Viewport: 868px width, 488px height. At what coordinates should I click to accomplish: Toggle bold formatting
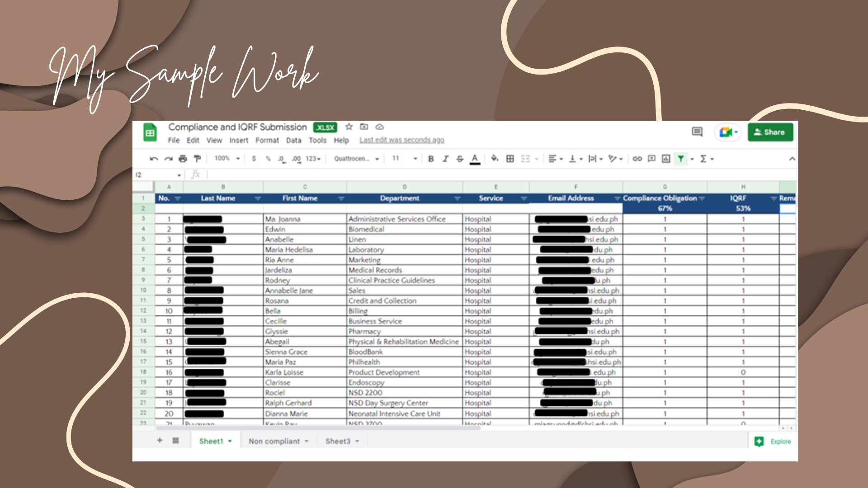(x=431, y=159)
